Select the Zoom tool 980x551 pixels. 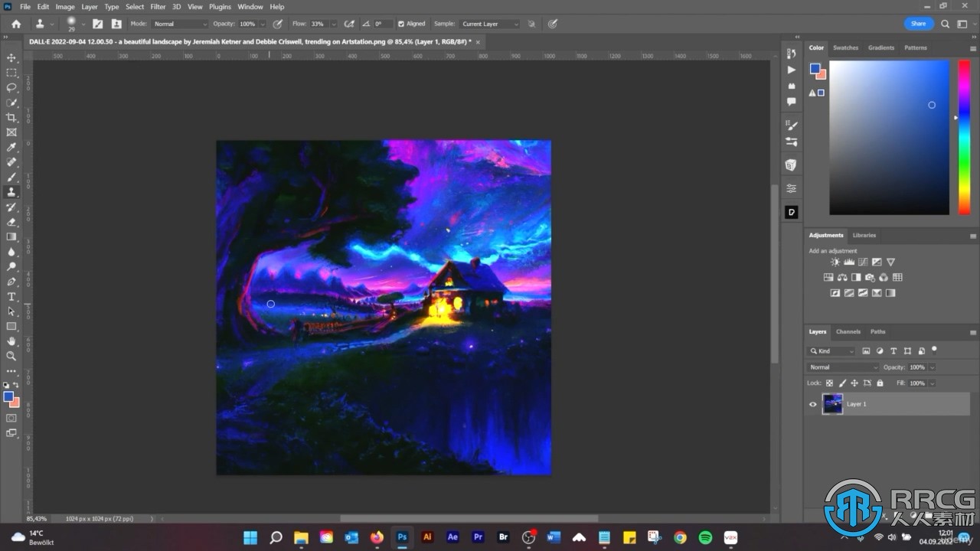click(11, 356)
